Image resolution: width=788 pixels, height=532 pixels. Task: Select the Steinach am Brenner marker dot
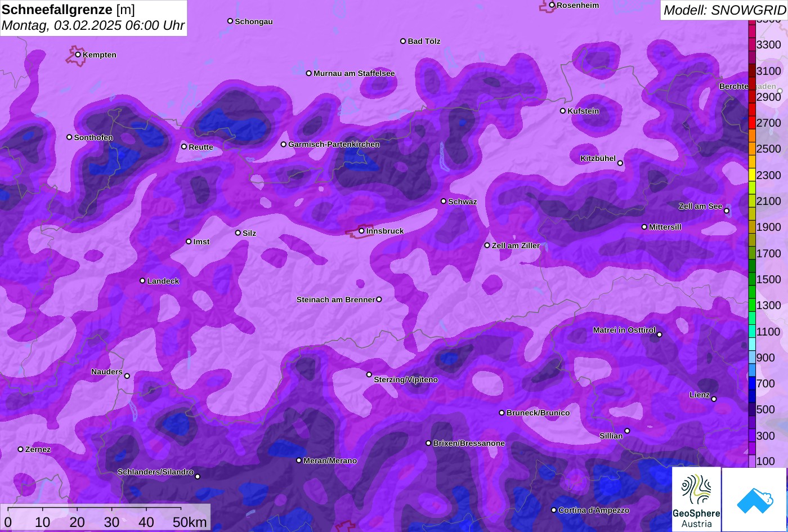pyautogui.click(x=379, y=299)
